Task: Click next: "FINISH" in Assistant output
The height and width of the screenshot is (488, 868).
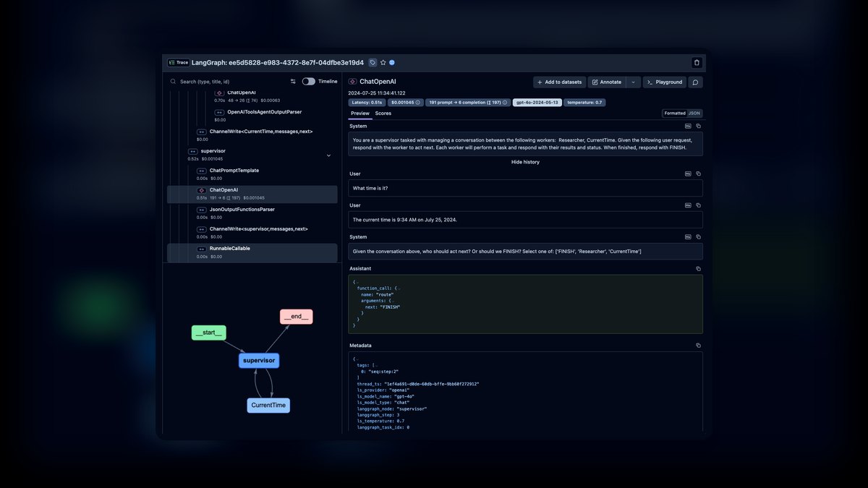Action: click(383, 307)
